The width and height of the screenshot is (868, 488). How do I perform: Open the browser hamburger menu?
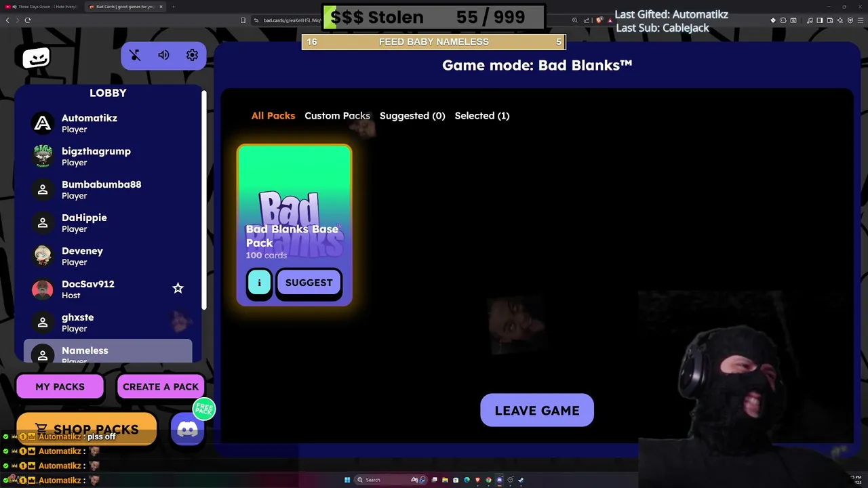(x=861, y=20)
